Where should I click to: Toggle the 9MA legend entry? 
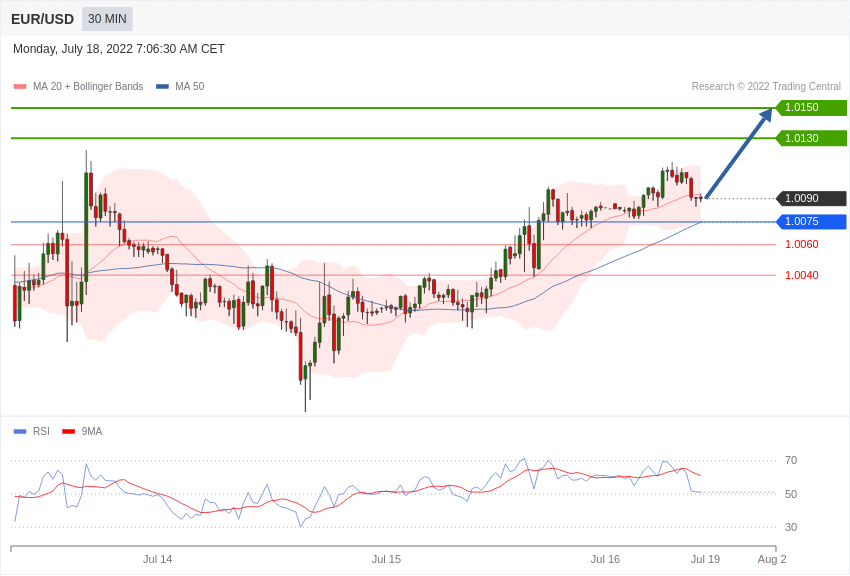point(82,432)
